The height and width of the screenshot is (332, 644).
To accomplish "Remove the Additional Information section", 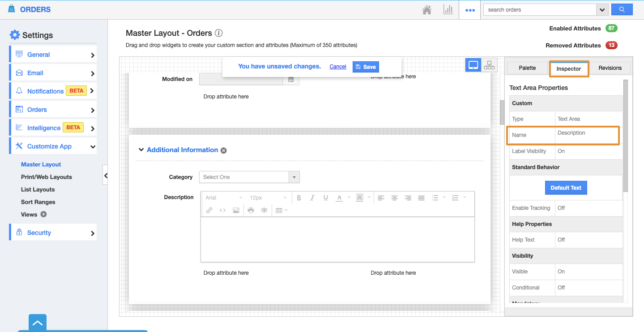I will [224, 150].
